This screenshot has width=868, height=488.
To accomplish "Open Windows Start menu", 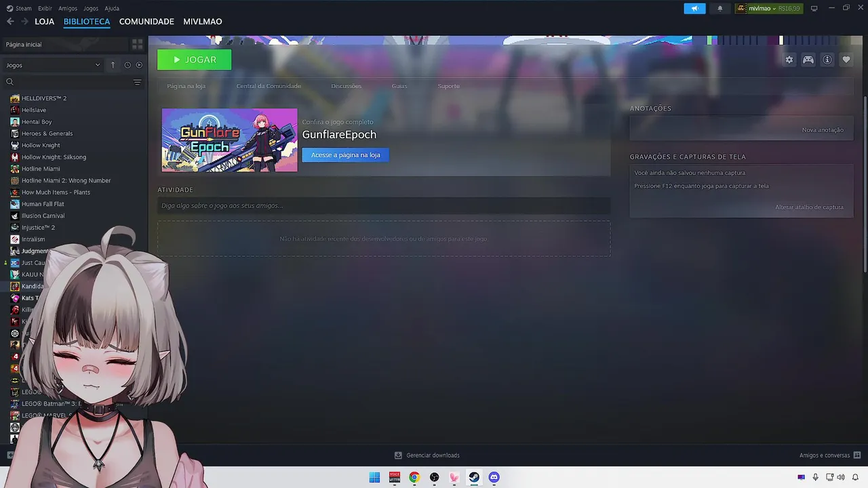I will point(374,477).
